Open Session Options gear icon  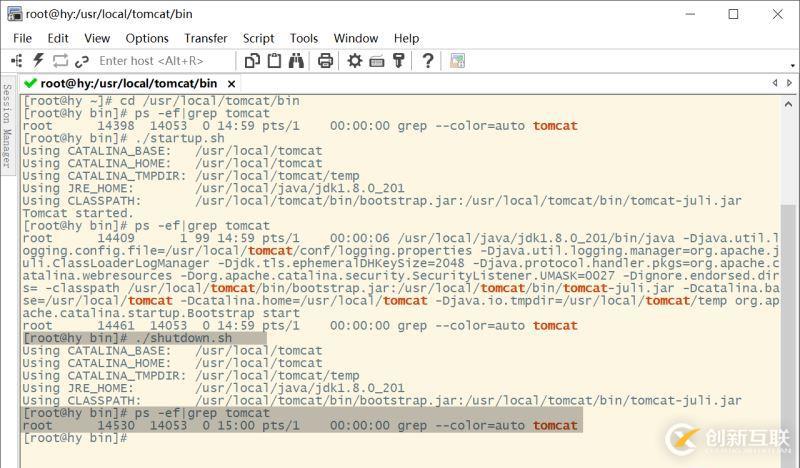coord(355,61)
